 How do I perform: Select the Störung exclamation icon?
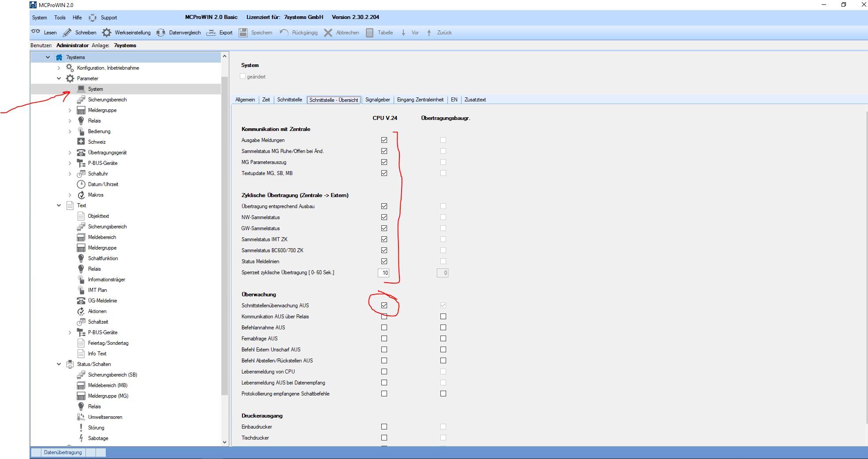tap(81, 427)
